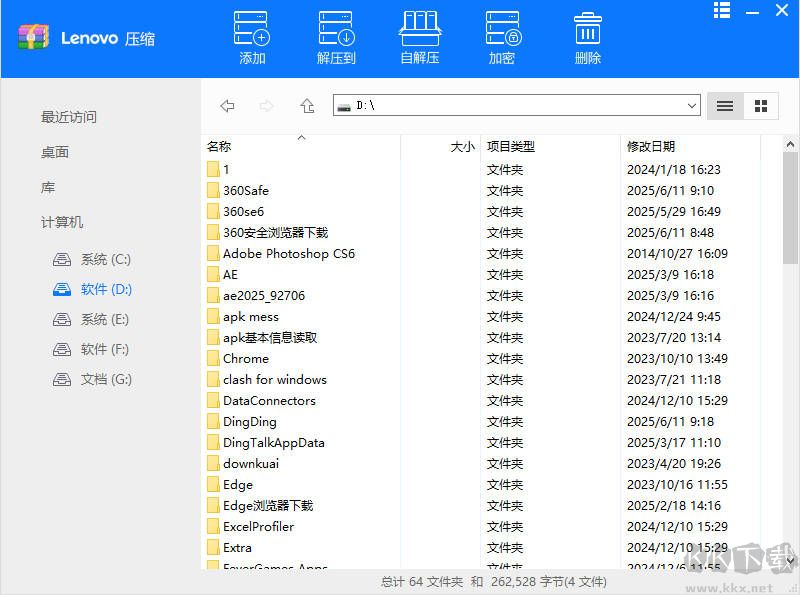Select 桌面 in the sidebar
800x595 pixels.
[x=55, y=152]
